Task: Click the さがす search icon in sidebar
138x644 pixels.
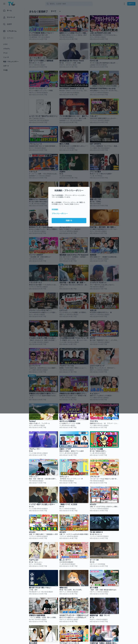Action: (x=4, y=24)
